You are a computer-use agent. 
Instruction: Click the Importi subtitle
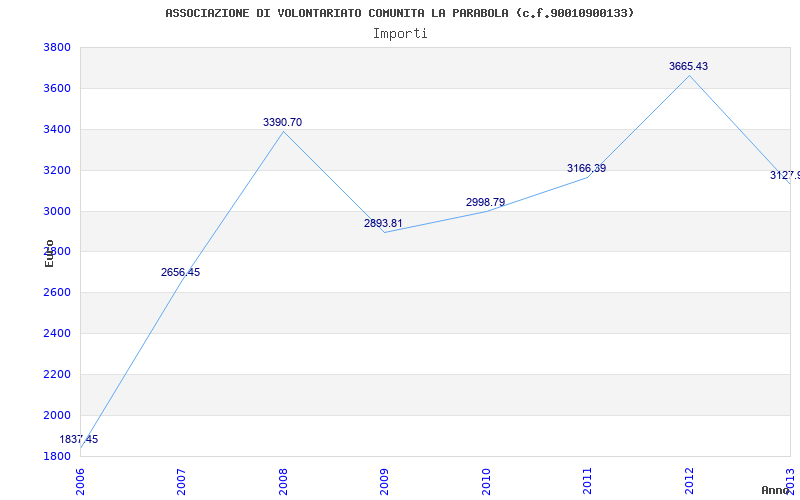[400, 34]
